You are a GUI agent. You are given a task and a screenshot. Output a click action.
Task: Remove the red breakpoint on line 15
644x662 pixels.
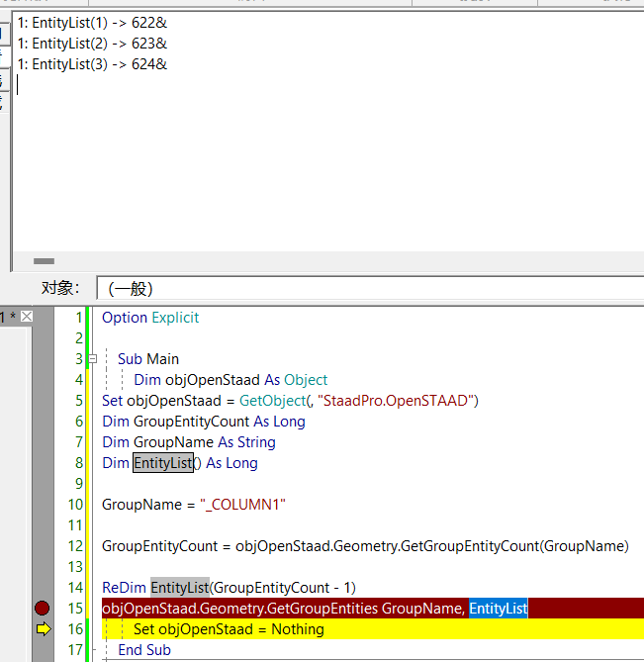click(x=42, y=609)
